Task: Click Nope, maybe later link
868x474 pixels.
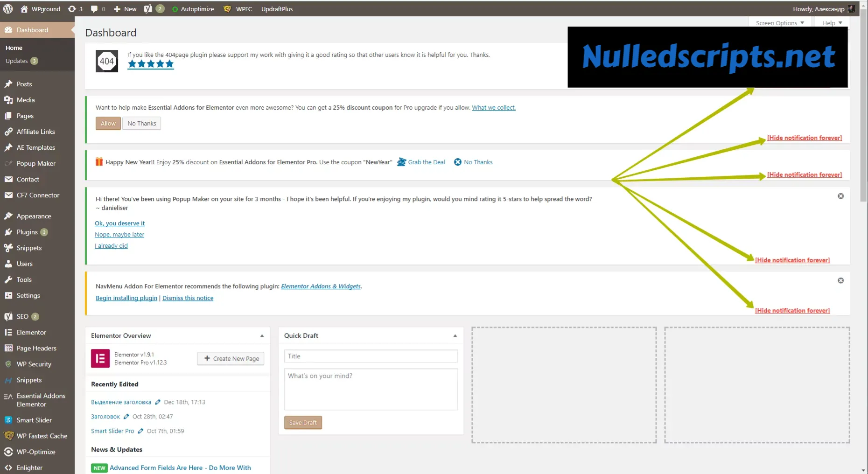Action: click(119, 235)
